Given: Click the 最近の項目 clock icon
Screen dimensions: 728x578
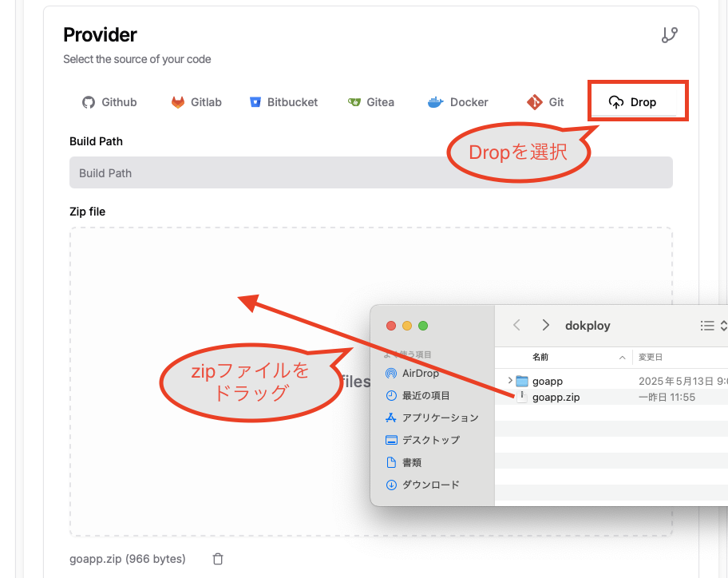Looking at the screenshot, I should (391, 395).
